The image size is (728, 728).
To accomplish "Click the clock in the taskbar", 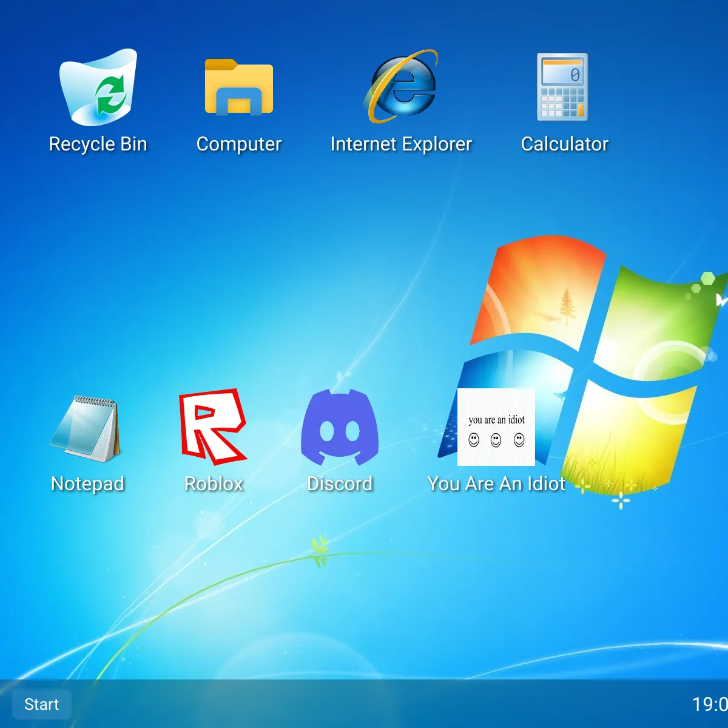I will point(710,704).
